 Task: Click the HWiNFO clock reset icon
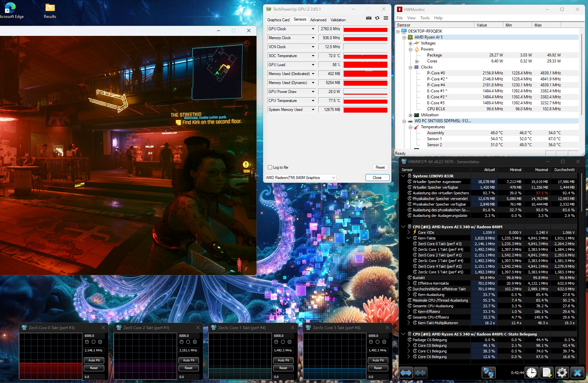[532, 373]
